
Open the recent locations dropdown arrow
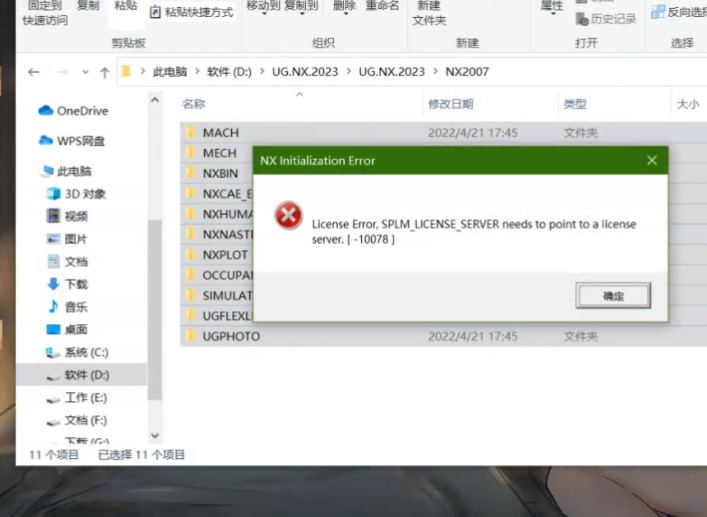click(85, 72)
